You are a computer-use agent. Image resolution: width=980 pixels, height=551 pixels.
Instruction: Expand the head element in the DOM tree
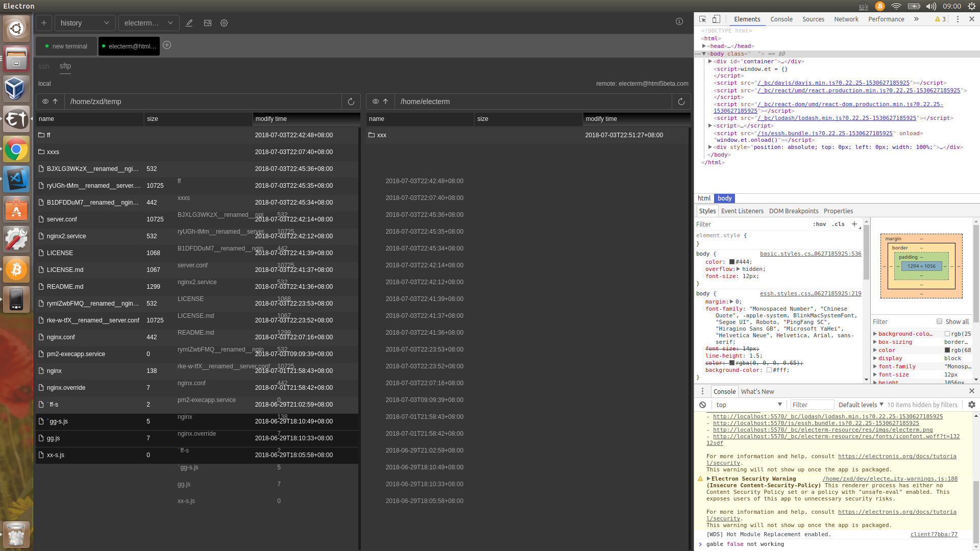coord(704,46)
